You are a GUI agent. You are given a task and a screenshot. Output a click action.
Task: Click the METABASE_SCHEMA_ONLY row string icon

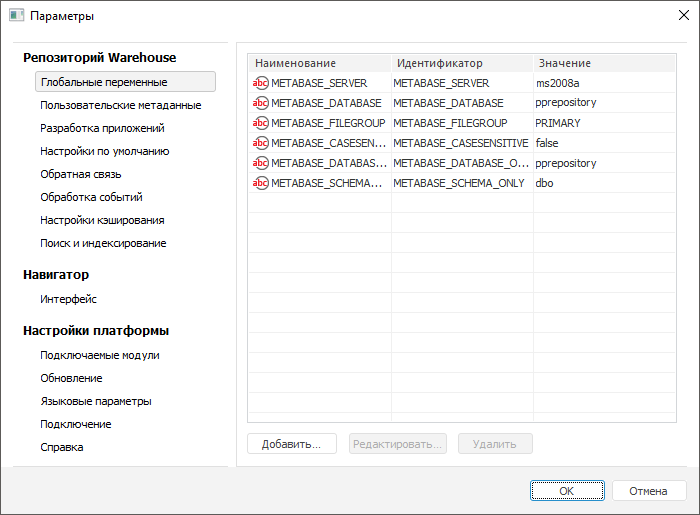point(260,183)
